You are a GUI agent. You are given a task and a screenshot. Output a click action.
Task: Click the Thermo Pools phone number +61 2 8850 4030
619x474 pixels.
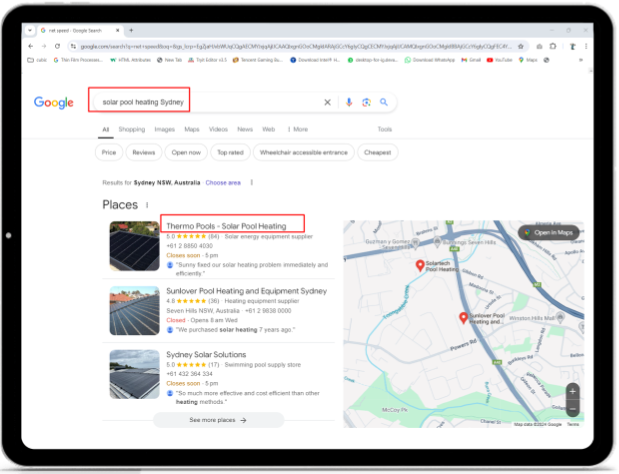(x=189, y=246)
